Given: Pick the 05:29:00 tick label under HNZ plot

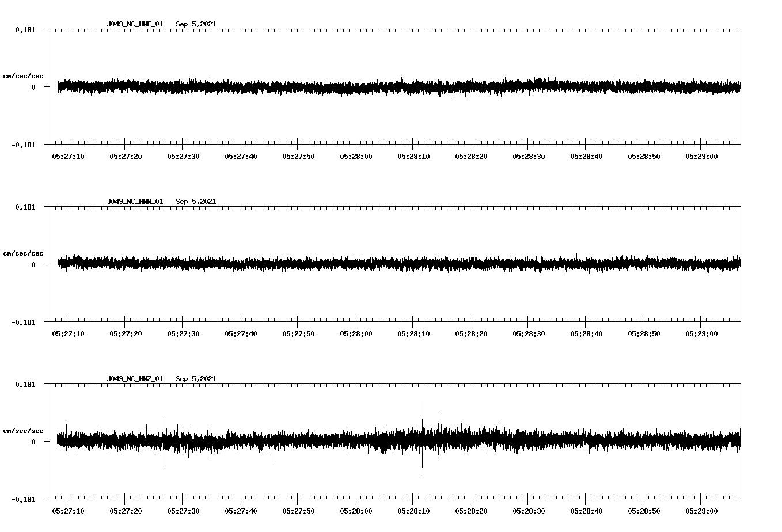Looking at the screenshot, I should pos(701,511).
